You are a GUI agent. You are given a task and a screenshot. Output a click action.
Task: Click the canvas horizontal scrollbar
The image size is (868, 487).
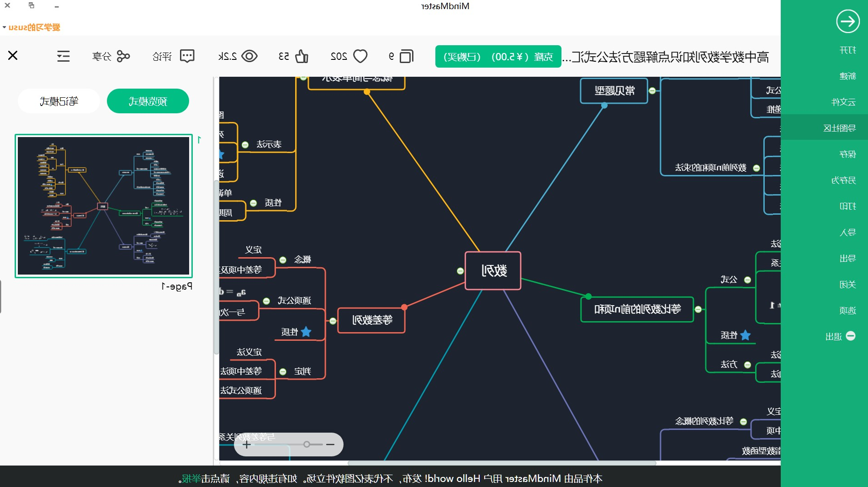coord(502,463)
